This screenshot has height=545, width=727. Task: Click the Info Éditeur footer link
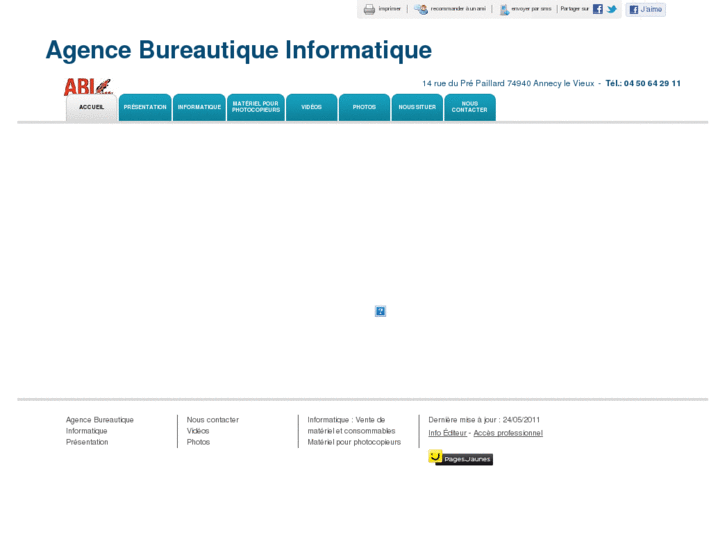(x=448, y=433)
